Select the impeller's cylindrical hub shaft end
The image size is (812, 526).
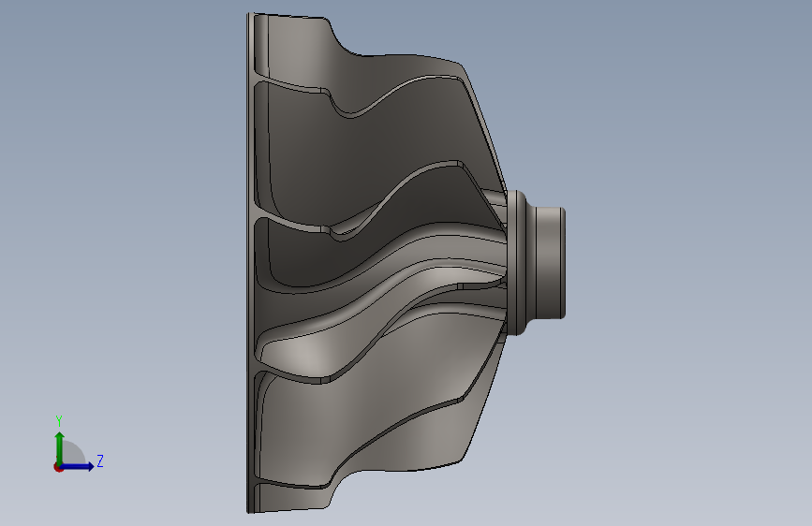click(x=550, y=263)
